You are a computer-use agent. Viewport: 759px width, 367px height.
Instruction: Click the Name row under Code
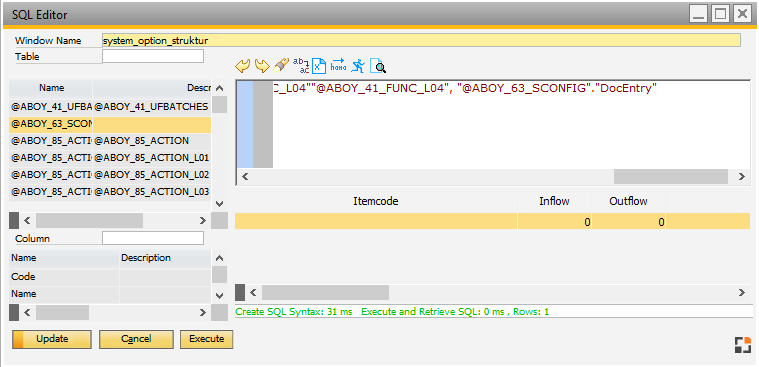click(x=110, y=294)
